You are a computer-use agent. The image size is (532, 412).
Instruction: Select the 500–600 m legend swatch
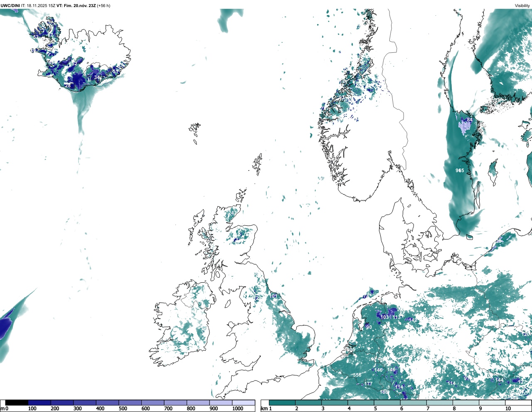click(130, 402)
